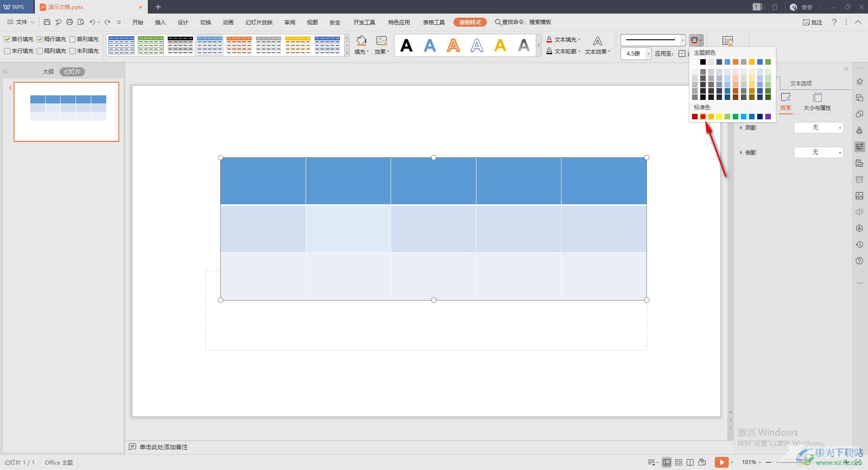The height and width of the screenshot is (470, 868).
Task: Expand the 阴影 section triangle
Action: coord(741,128)
